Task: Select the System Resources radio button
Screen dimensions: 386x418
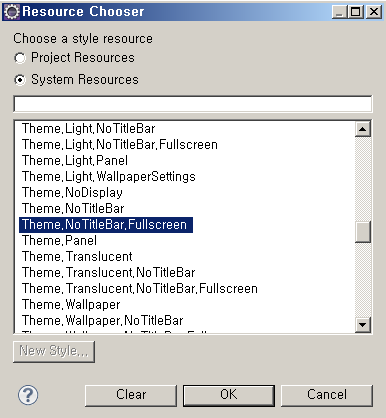Action: pyautogui.click(x=20, y=80)
